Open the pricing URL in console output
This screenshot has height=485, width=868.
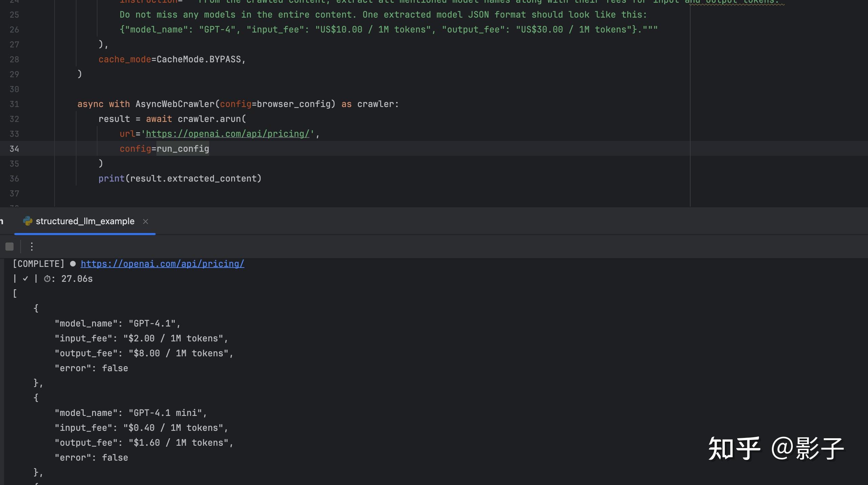tap(162, 264)
